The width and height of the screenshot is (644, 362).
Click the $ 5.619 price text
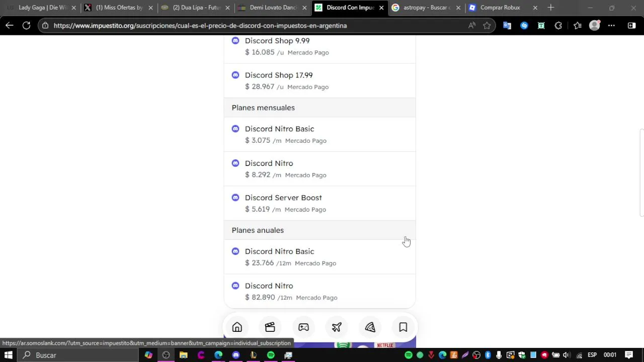(258, 209)
